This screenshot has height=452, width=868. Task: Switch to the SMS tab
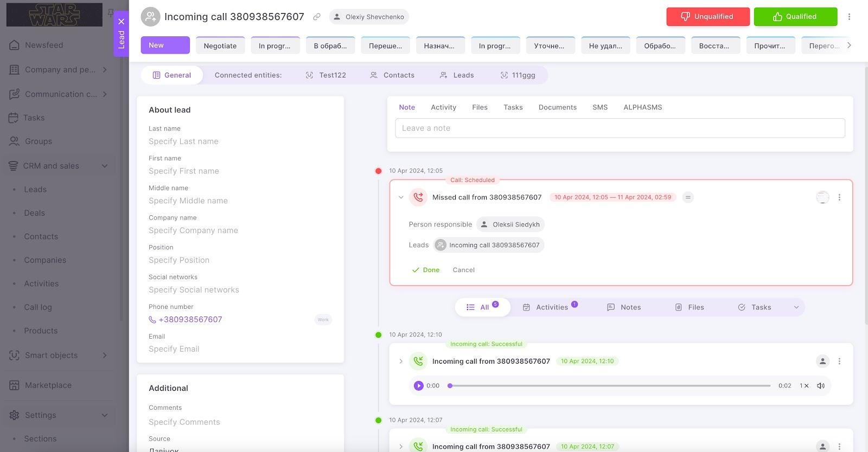click(600, 107)
